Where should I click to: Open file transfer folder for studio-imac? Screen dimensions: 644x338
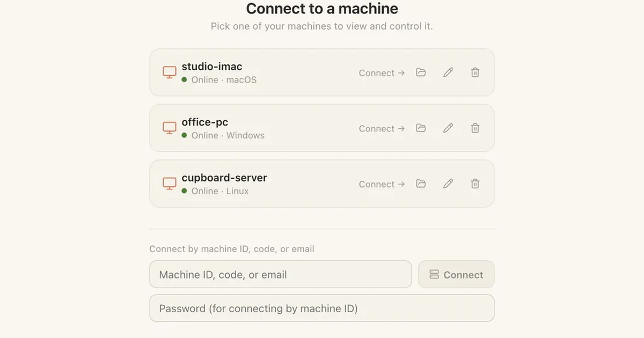click(421, 72)
